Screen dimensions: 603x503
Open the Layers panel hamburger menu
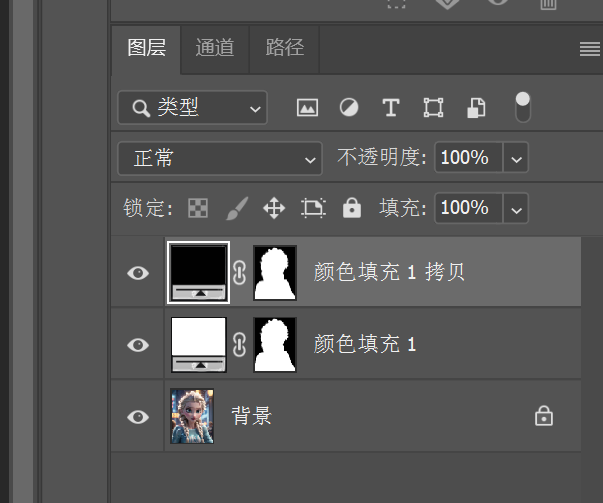click(590, 49)
